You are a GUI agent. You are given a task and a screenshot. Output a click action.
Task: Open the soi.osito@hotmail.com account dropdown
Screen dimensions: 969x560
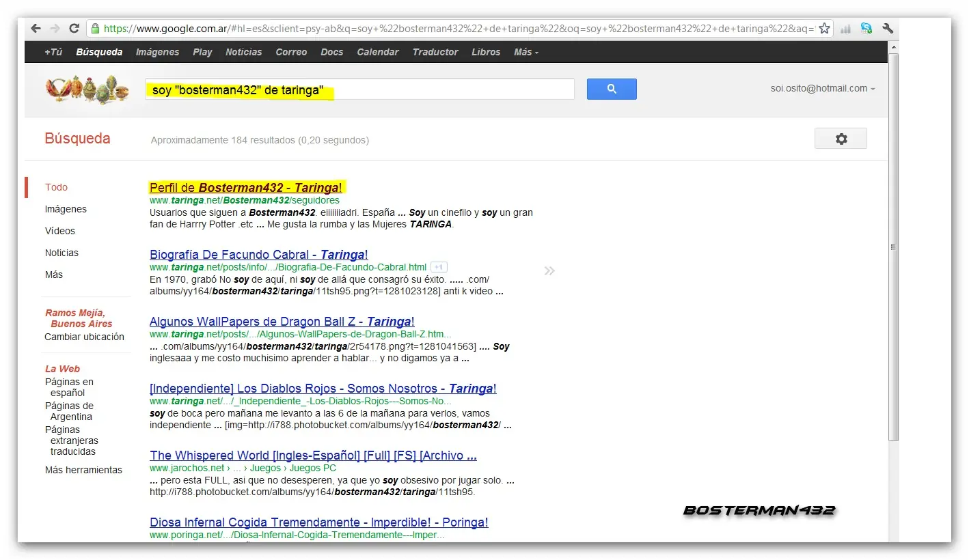[x=823, y=88]
